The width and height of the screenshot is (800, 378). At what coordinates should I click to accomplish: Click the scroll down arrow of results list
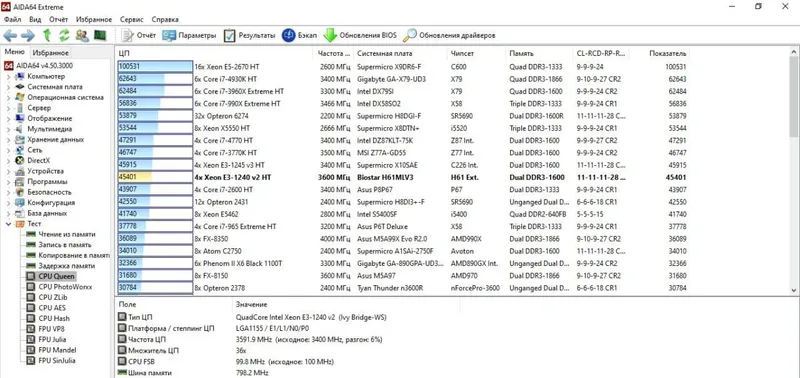794,290
